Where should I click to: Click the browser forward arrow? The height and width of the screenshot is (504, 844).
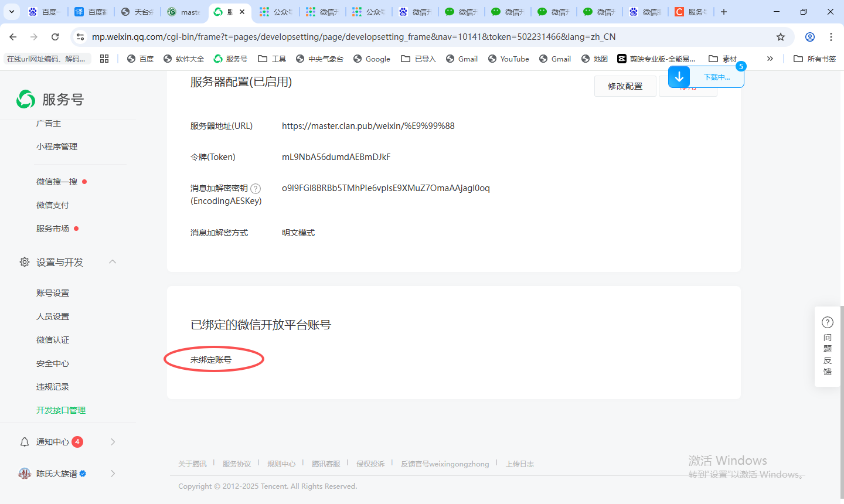point(34,36)
